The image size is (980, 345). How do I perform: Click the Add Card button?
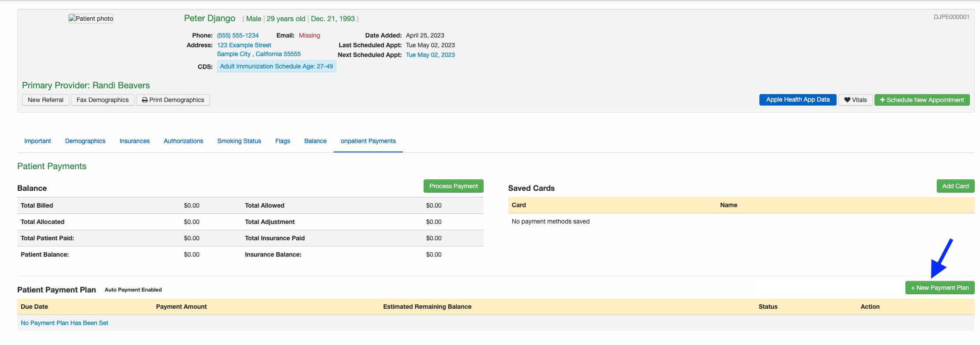click(956, 186)
